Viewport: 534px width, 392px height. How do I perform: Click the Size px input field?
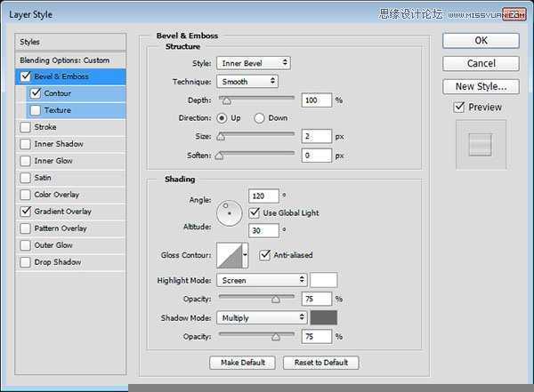pyautogui.click(x=316, y=137)
